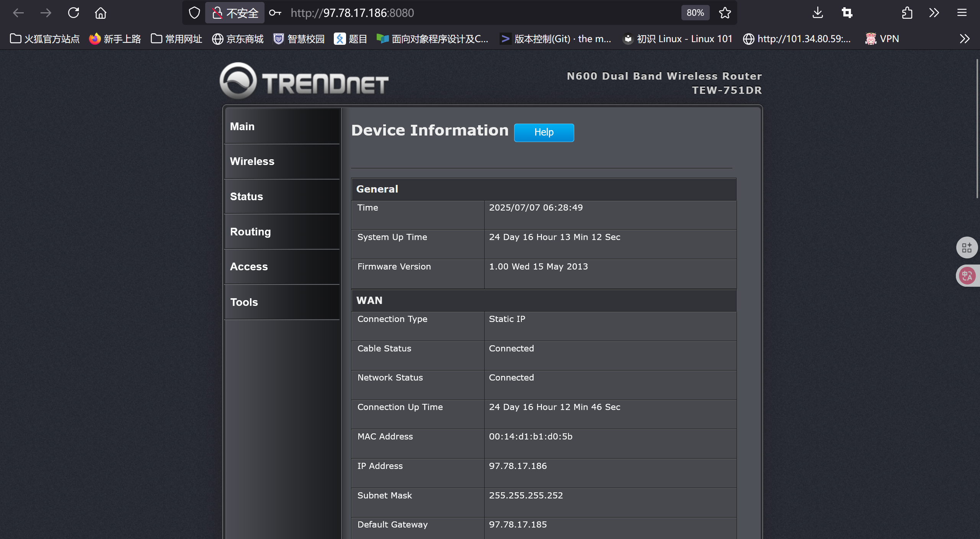980x539 pixels.
Task: Click the 80% zoom level badge
Action: (x=695, y=13)
